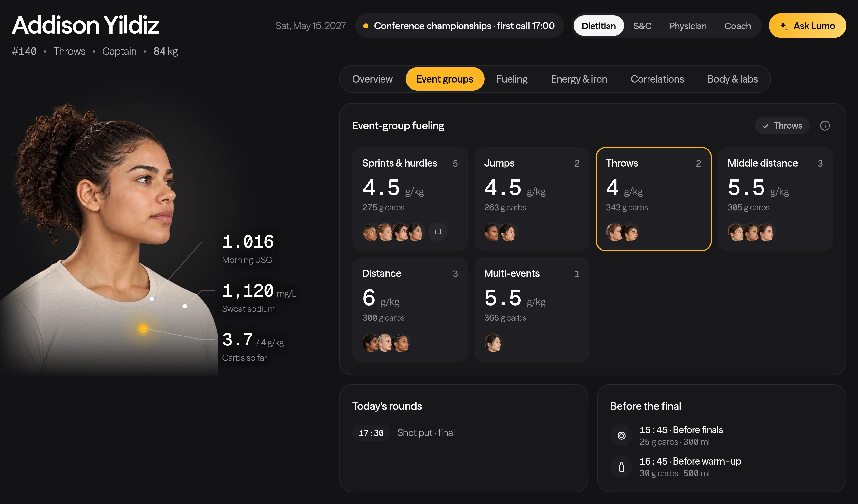Image resolution: width=858 pixels, height=504 pixels.
Task: Click the orange status dot before Conference championships
Action: (x=366, y=26)
